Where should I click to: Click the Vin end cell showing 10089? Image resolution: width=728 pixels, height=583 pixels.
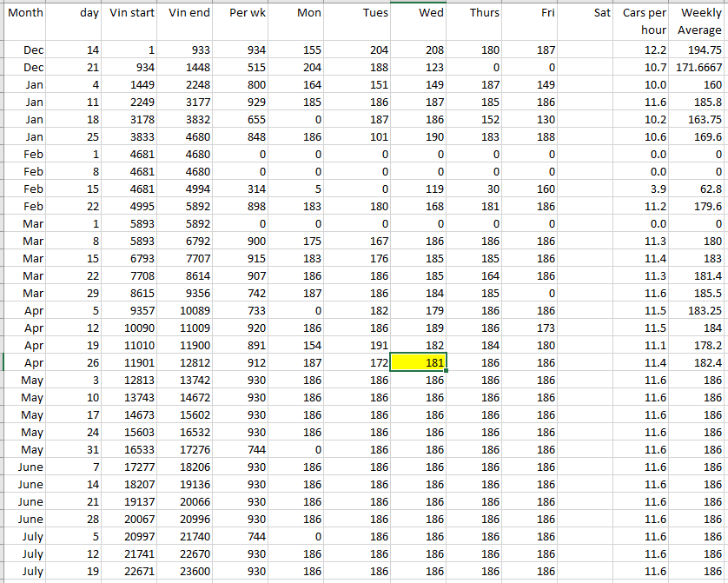point(188,310)
